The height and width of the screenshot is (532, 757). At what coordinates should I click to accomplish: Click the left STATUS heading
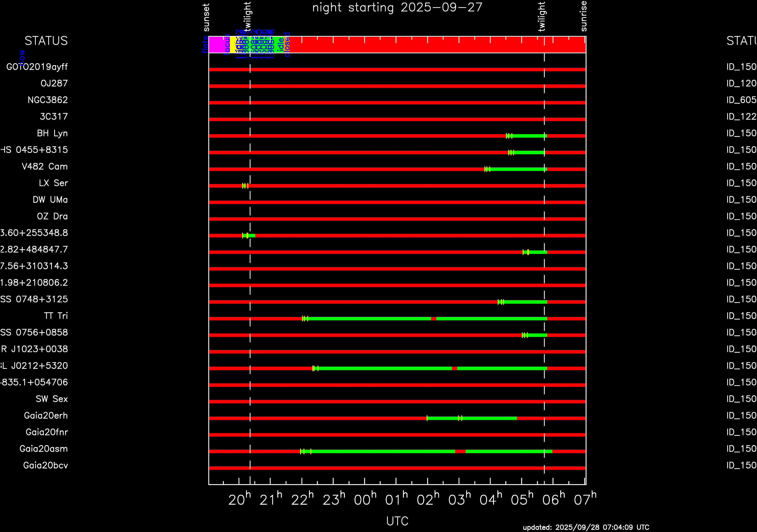pos(46,41)
